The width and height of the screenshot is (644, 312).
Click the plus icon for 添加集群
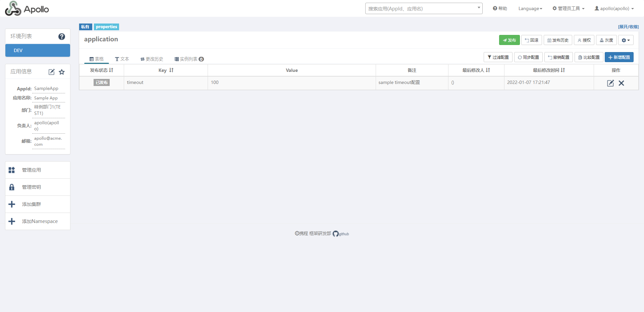[x=12, y=204]
